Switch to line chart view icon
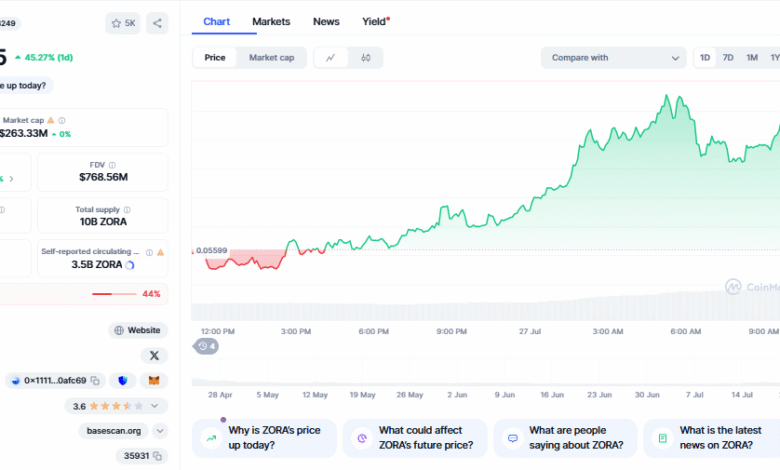 pos(331,58)
